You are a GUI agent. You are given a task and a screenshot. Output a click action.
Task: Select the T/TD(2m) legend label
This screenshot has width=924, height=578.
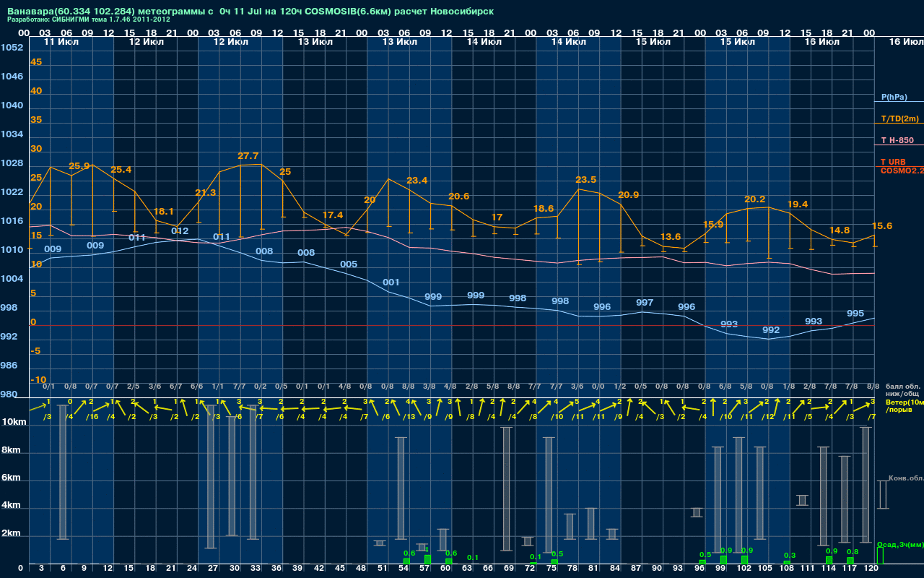coord(899,118)
